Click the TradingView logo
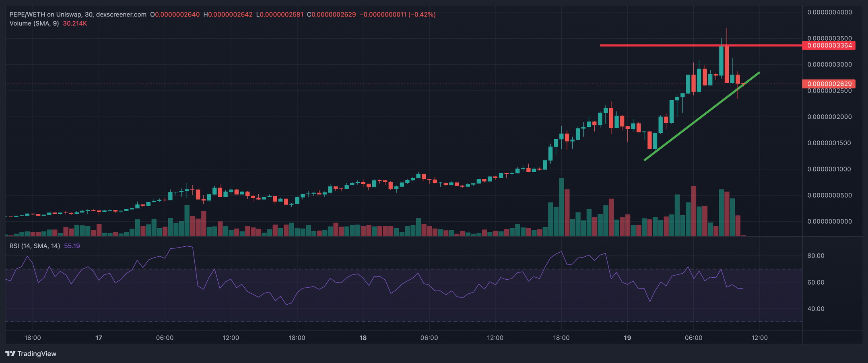The width and height of the screenshot is (868, 363). pos(31,354)
